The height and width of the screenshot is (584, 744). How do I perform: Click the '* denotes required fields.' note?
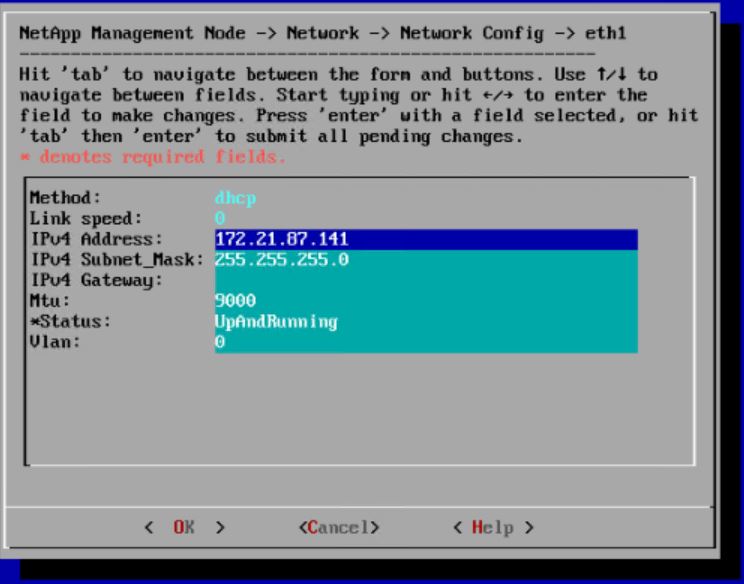153,157
